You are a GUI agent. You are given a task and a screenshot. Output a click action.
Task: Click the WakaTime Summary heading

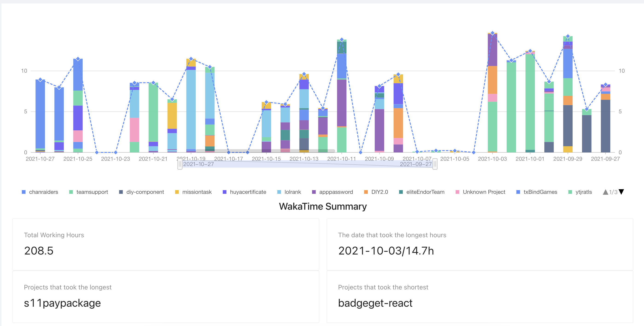tap(323, 206)
